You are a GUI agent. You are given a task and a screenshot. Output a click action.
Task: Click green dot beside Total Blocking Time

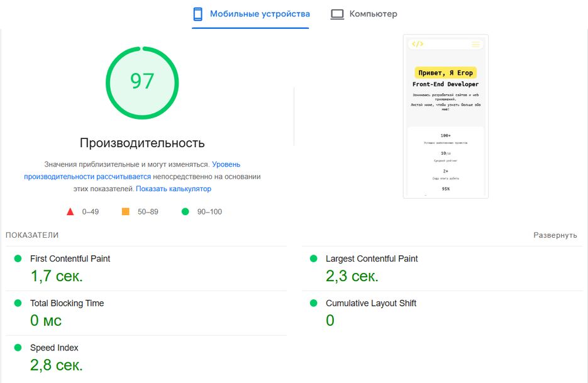coord(18,303)
